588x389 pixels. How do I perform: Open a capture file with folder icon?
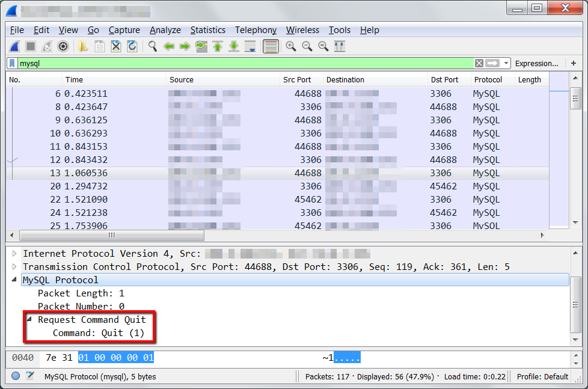point(83,46)
